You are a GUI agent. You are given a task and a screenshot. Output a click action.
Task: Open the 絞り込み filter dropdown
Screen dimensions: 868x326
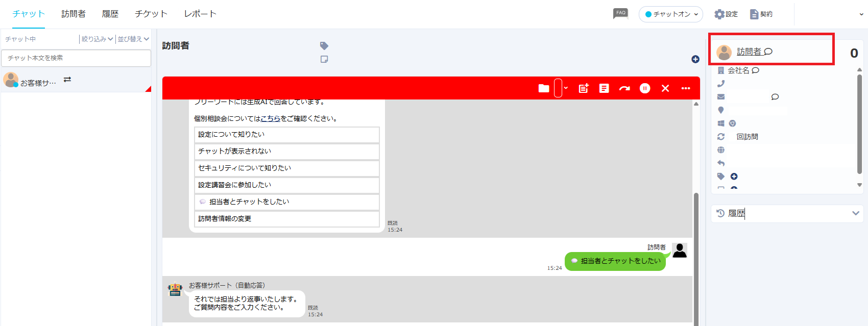pyautogui.click(x=97, y=39)
